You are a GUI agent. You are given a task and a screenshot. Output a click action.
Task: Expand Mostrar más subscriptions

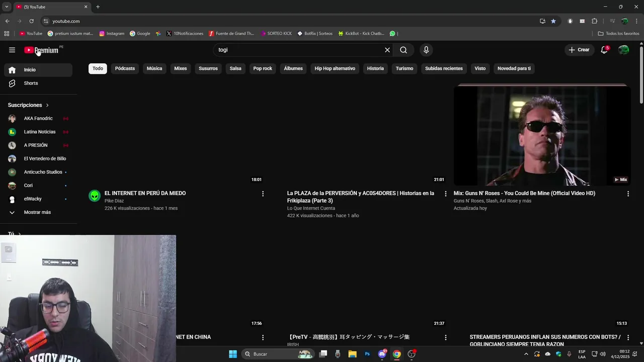click(x=38, y=212)
